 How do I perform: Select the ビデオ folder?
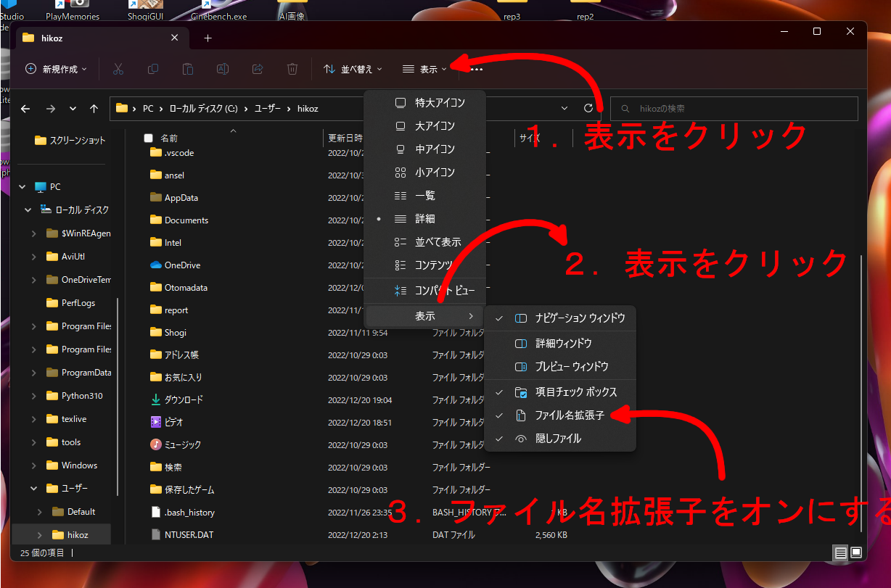tap(166, 422)
